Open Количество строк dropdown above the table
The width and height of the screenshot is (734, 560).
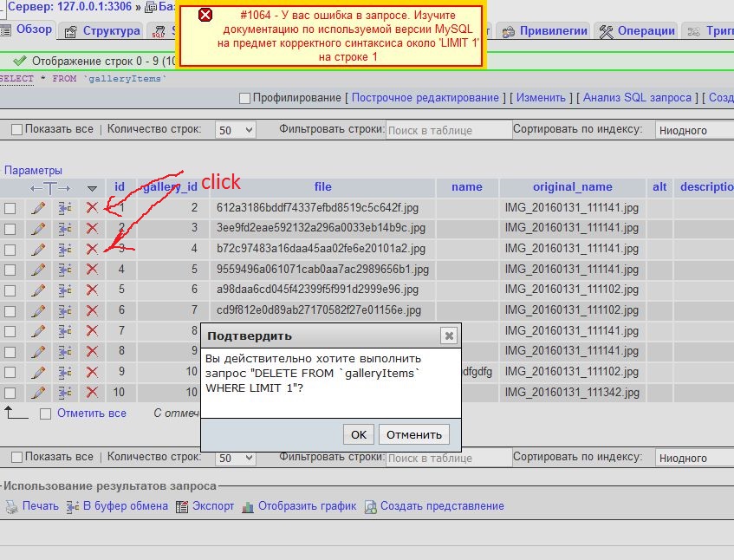[236, 130]
